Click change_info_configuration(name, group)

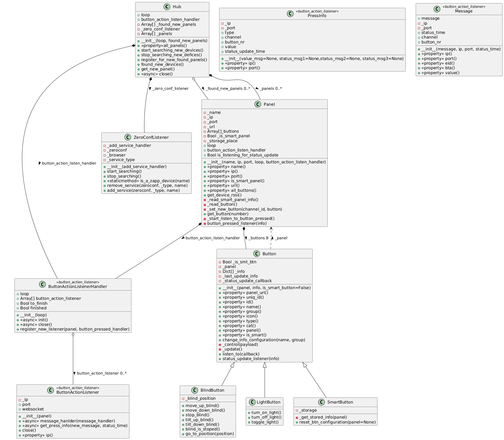coord(264,340)
